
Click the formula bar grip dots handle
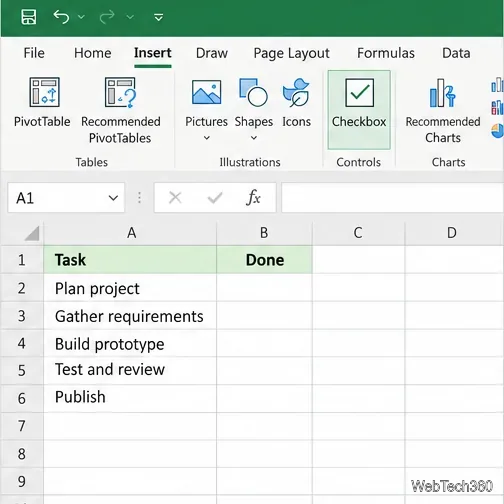coord(139,198)
